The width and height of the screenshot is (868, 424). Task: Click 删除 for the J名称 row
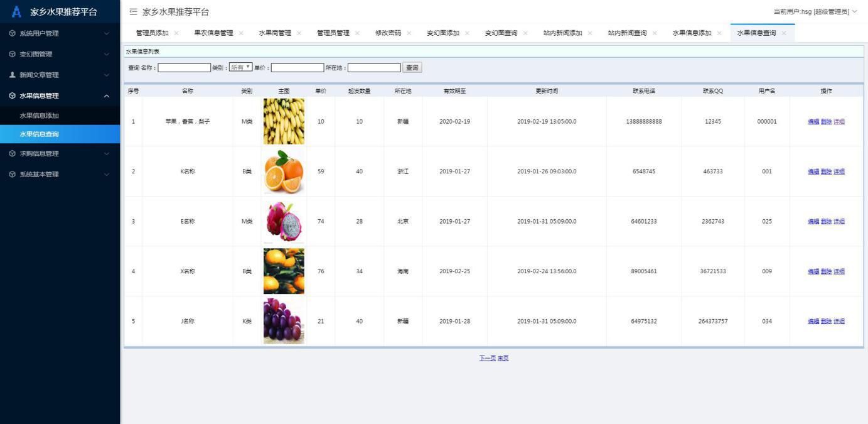tap(826, 321)
